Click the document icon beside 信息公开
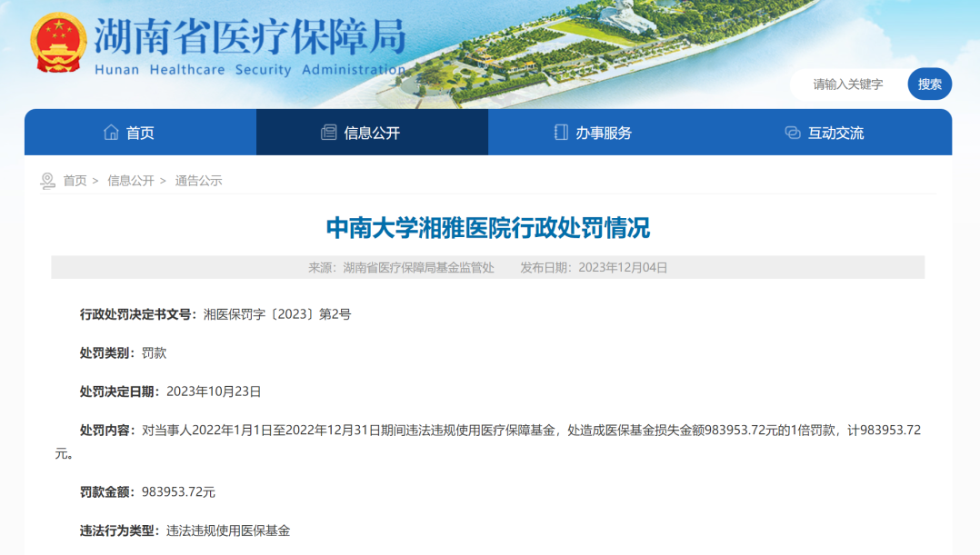This screenshot has height=555, width=980. (x=328, y=133)
